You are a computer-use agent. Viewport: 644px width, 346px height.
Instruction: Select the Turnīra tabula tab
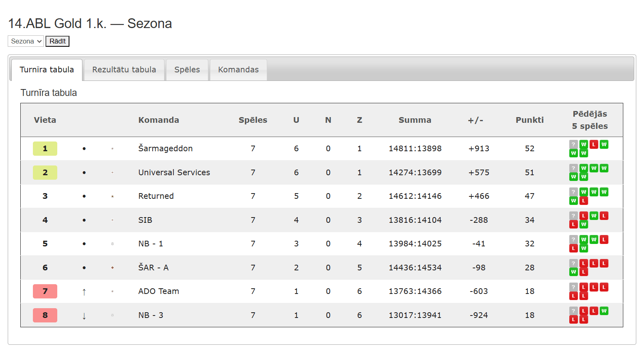(47, 70)
